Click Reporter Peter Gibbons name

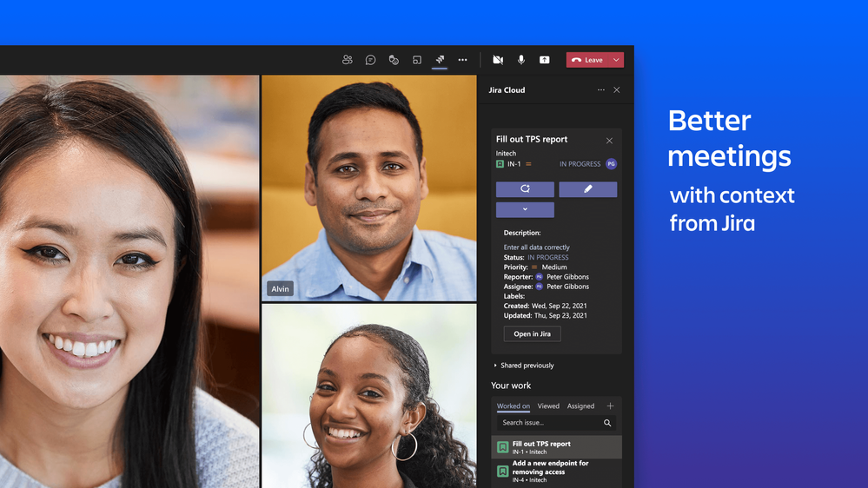tap(567, 277)
